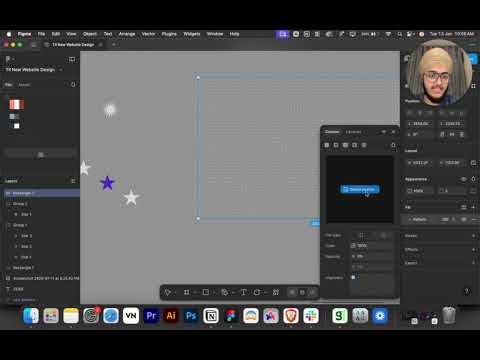Select the Frame tool in bottom toolbar
The image size is (480, 360).
pyautogui.click(x=187, y=292)
